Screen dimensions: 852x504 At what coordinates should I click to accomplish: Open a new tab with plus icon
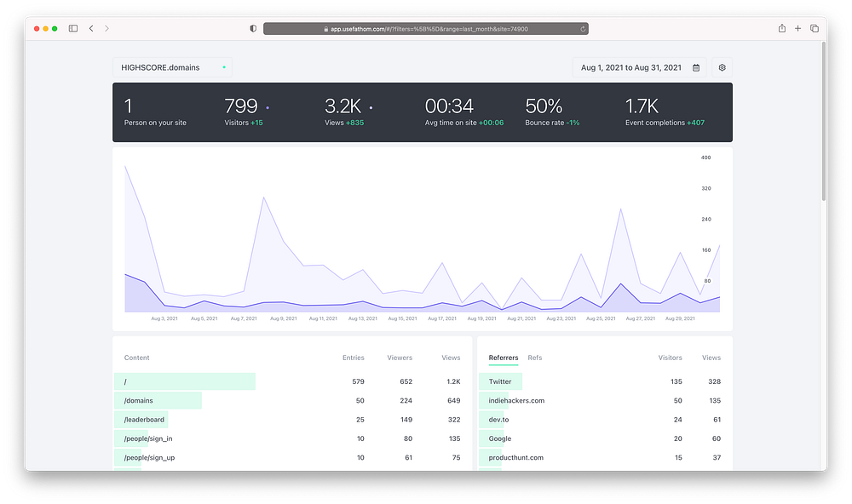click(797, 28)
